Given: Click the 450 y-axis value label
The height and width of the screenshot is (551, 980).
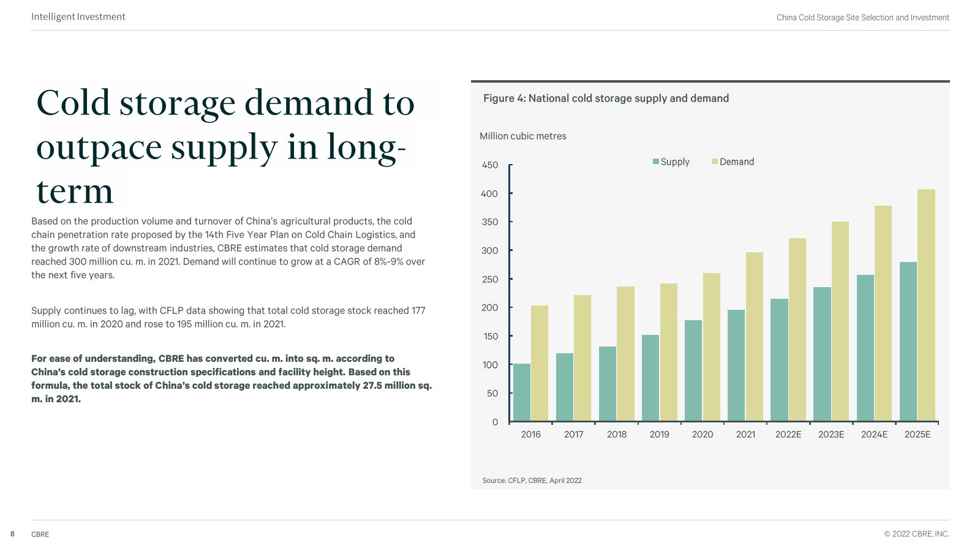Looking at the screenshot, I should click(x=489, y=165).
